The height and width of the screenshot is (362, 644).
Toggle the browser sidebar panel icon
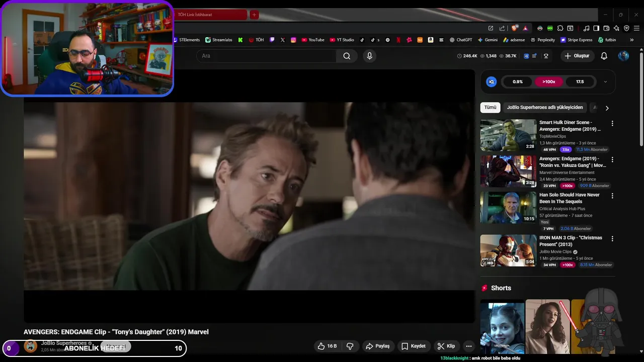click(596, 28)
